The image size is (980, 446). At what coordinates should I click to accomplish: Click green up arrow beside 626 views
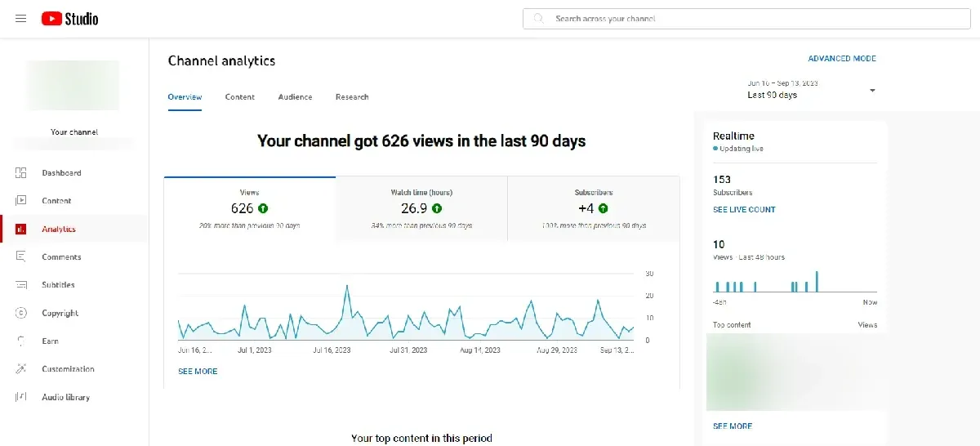(264, 209)
